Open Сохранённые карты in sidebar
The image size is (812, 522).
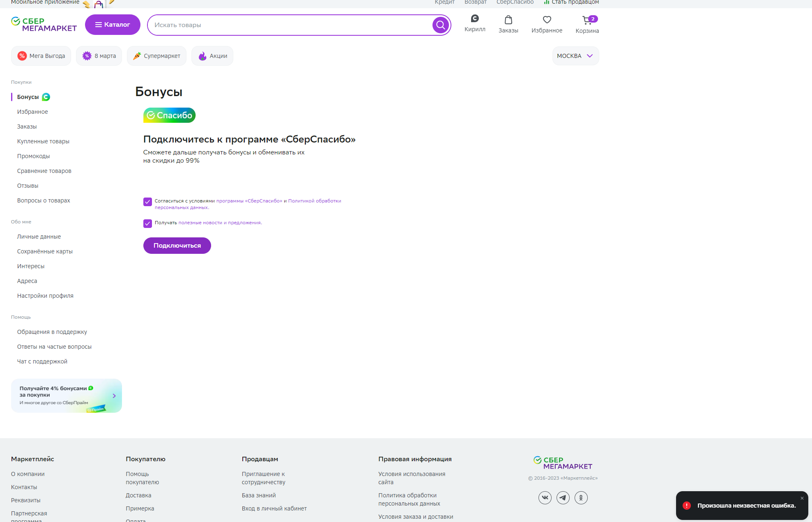[x=45, y=251]
